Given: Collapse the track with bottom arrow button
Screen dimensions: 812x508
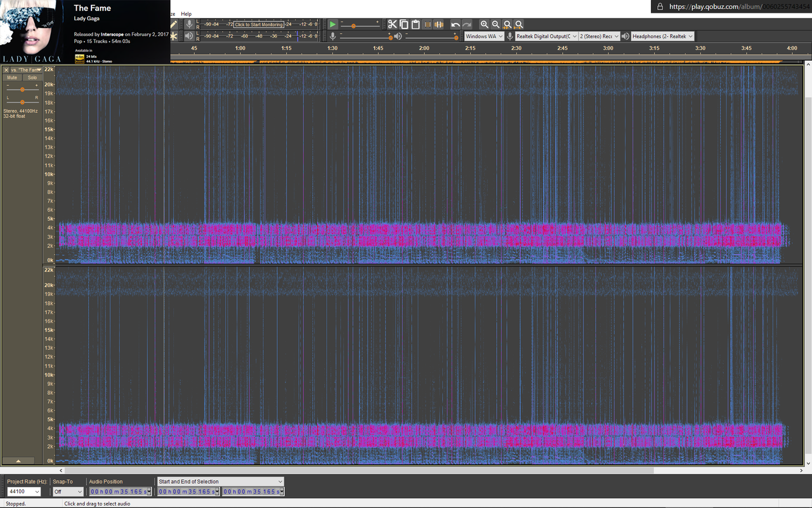Looking at the screenshot, I should pyautogui.click(x=18, y=461).
